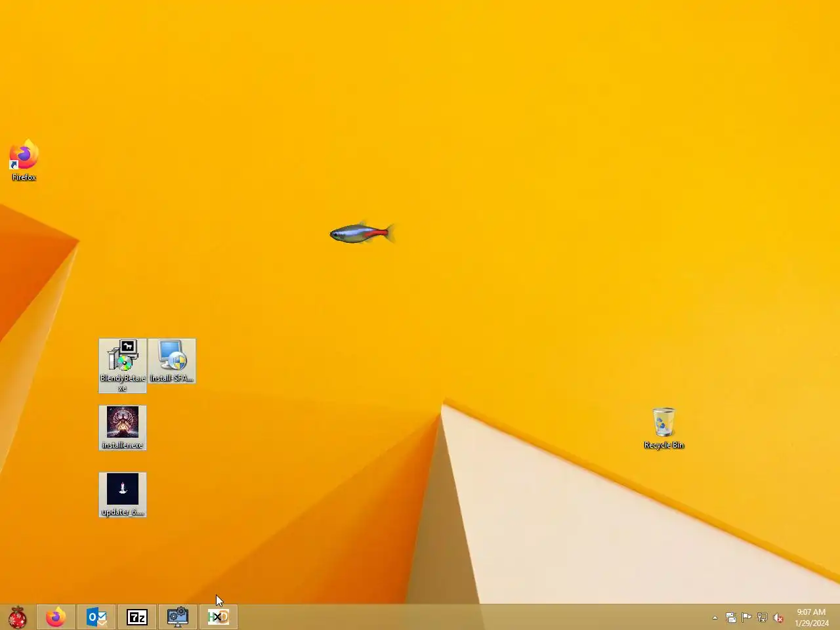Open 7-Zip from the taskbar
This screenshot has height=630, width=840.
(137, 617)
